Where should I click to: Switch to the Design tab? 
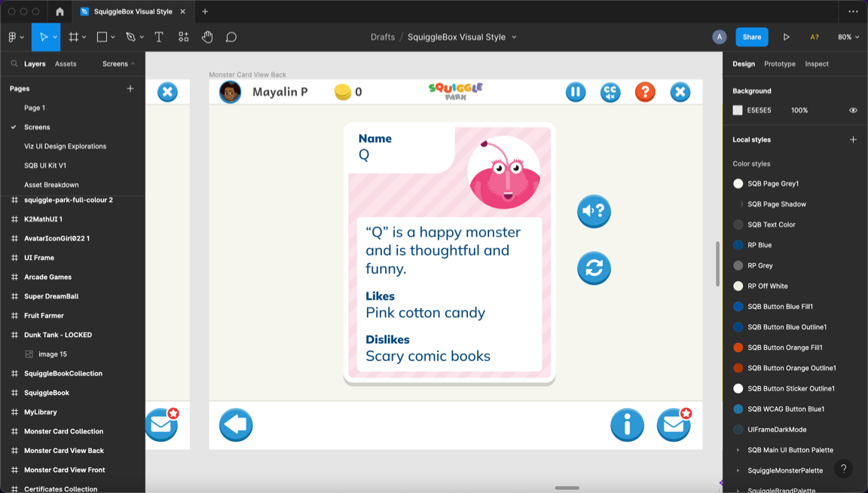[744, 64]
